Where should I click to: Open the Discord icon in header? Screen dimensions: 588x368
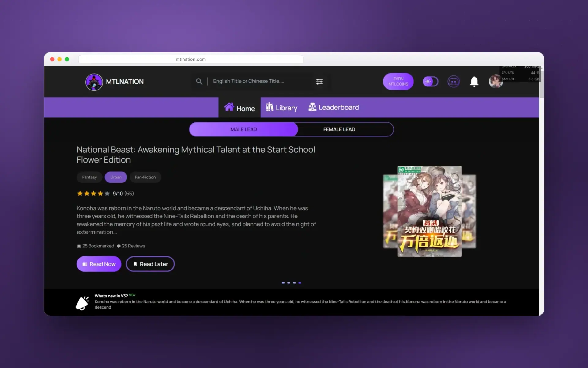(454, 82)
